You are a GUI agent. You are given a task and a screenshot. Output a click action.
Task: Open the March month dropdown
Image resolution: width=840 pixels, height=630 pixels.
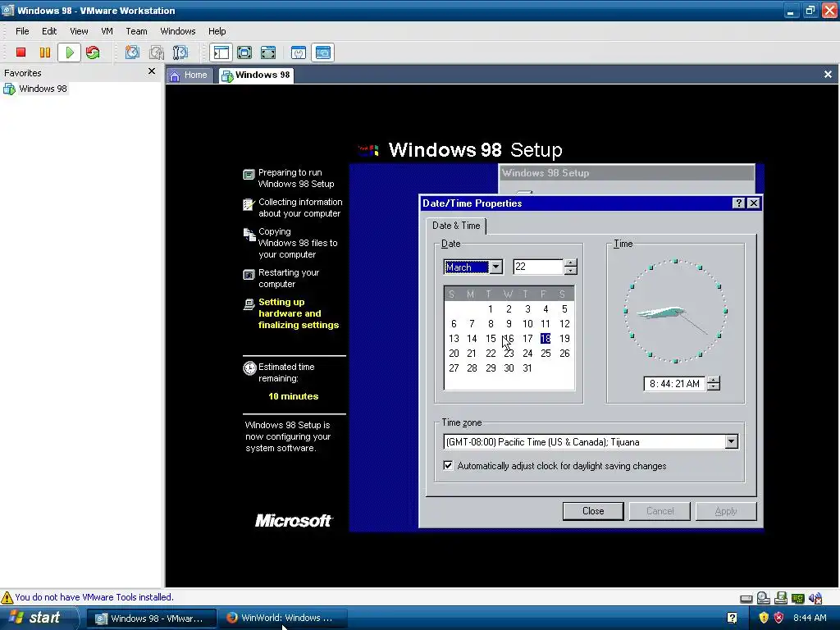click(496, 267)
